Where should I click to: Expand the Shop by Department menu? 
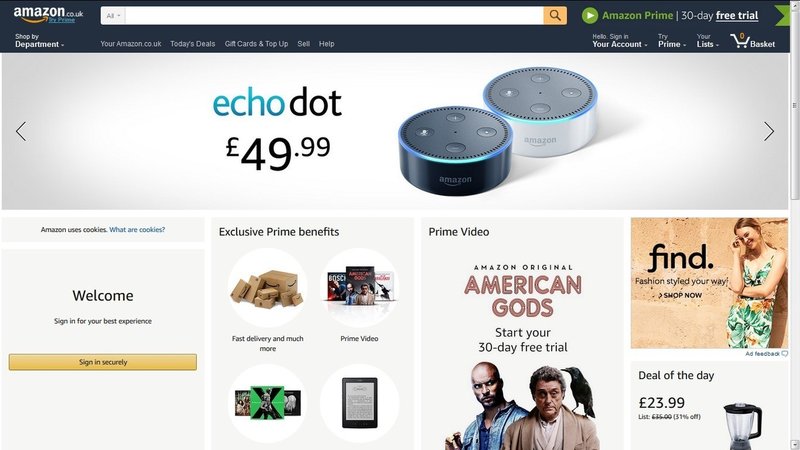coord(39,40)
